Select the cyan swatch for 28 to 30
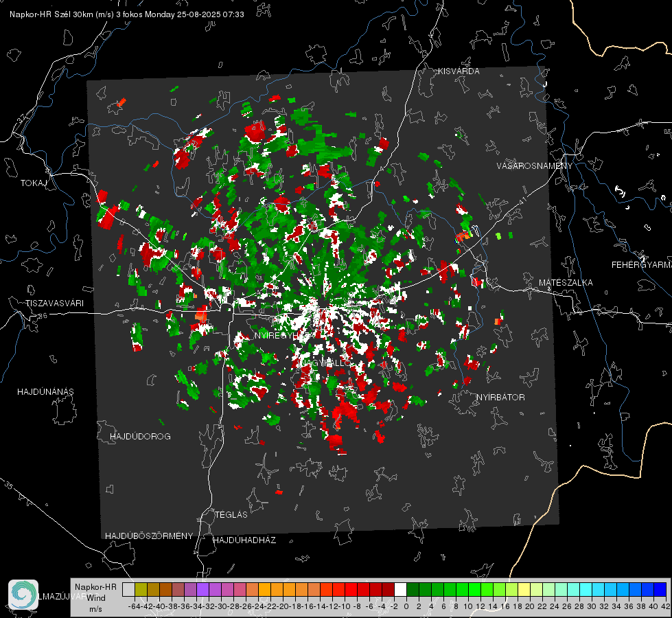 (x=586, y=589)
